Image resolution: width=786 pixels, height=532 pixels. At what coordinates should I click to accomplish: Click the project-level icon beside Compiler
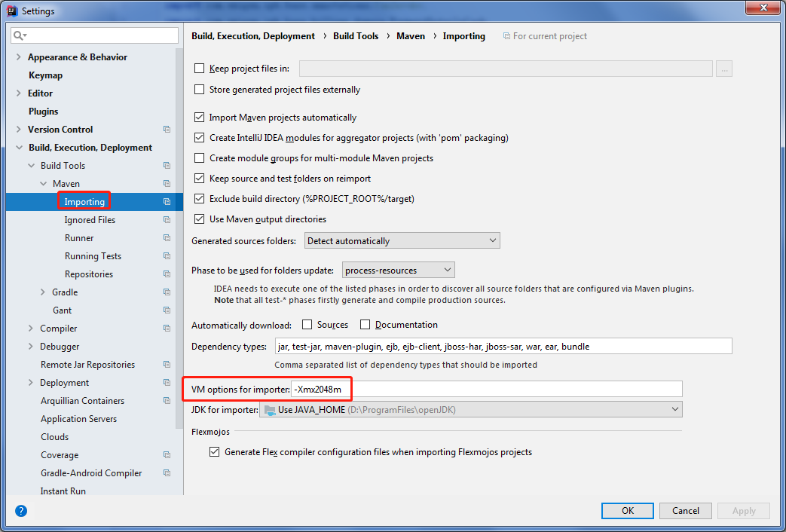coord(167,328)
